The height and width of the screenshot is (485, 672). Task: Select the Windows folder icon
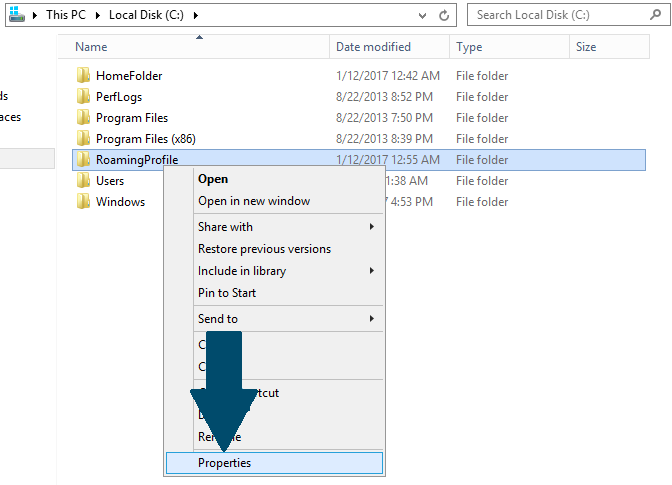pyautogui.click(x=83, y=202)
